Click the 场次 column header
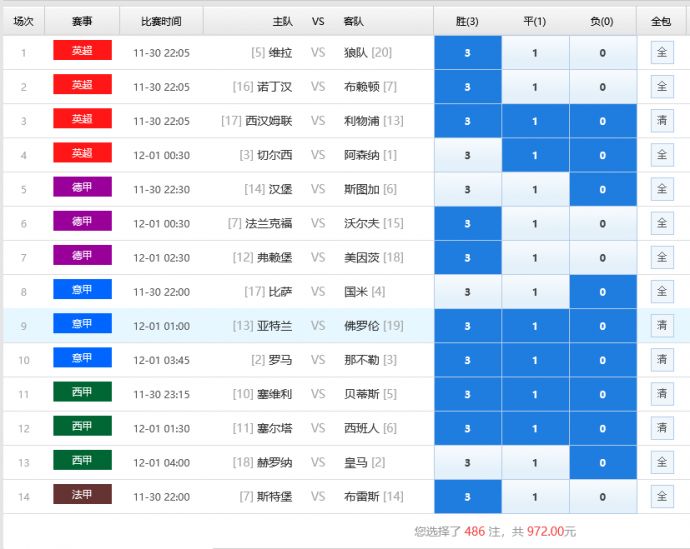 click(x=23, y=21)
